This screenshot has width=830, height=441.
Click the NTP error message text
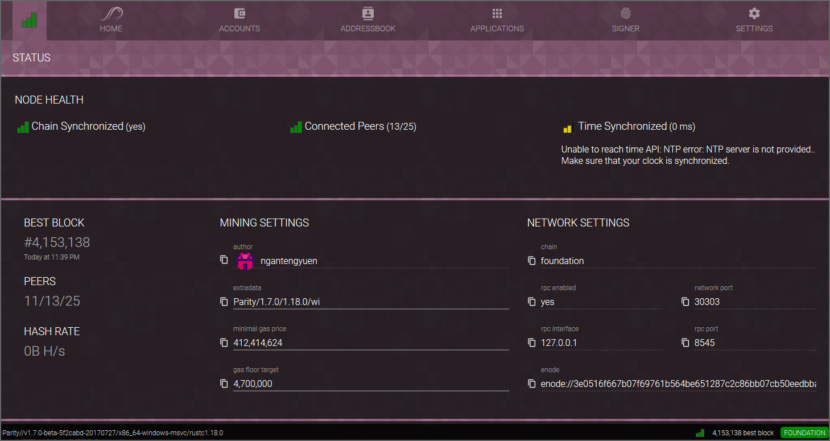tap(687, 155)
